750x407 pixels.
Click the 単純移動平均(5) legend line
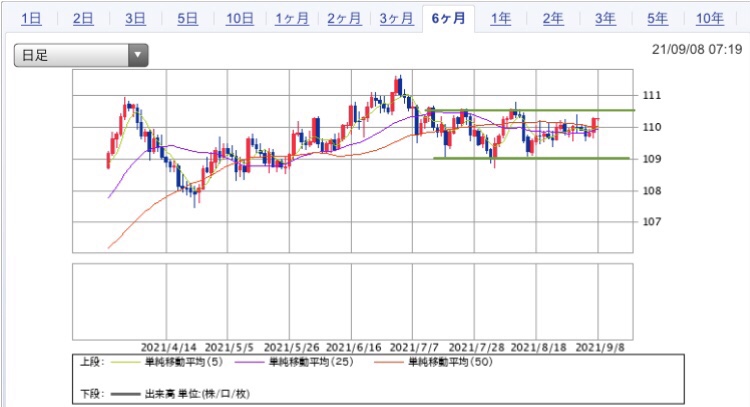coord(126,363)
